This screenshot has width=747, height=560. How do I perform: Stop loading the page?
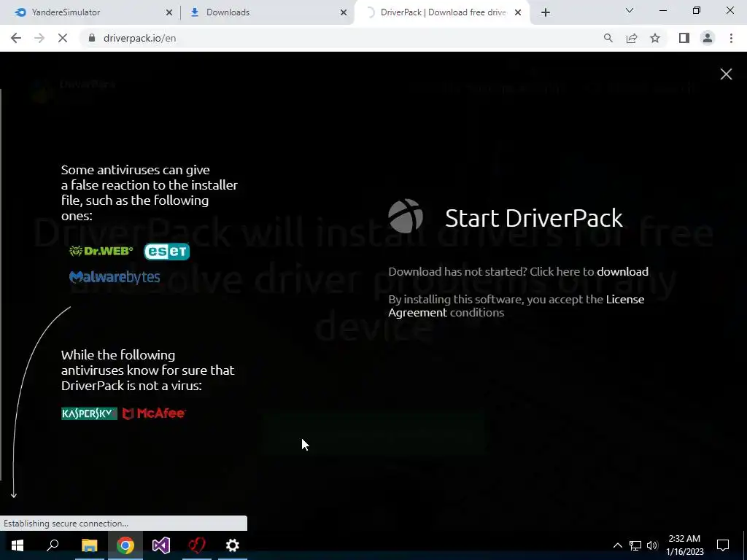[63, 38]
